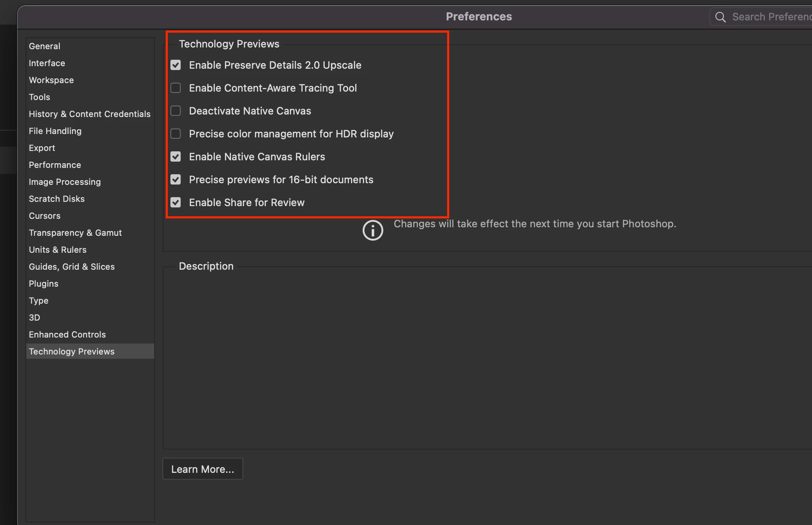Open Plugins preferences
Screen dimensions: 812x525
[90, 283]
